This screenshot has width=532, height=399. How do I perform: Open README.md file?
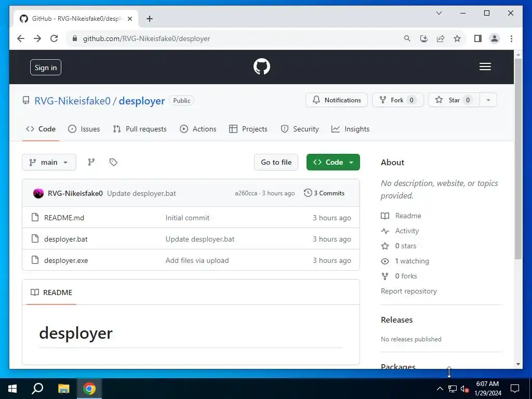(64, 218)
